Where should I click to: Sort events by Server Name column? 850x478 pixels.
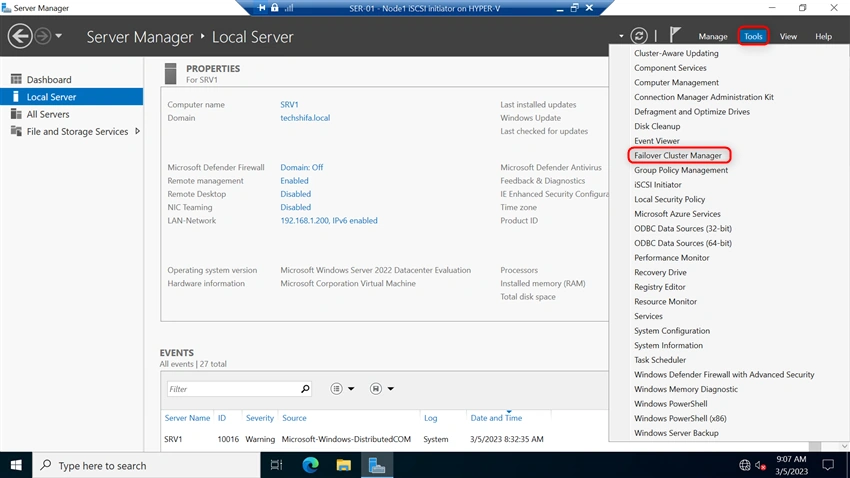pos(187,418)
